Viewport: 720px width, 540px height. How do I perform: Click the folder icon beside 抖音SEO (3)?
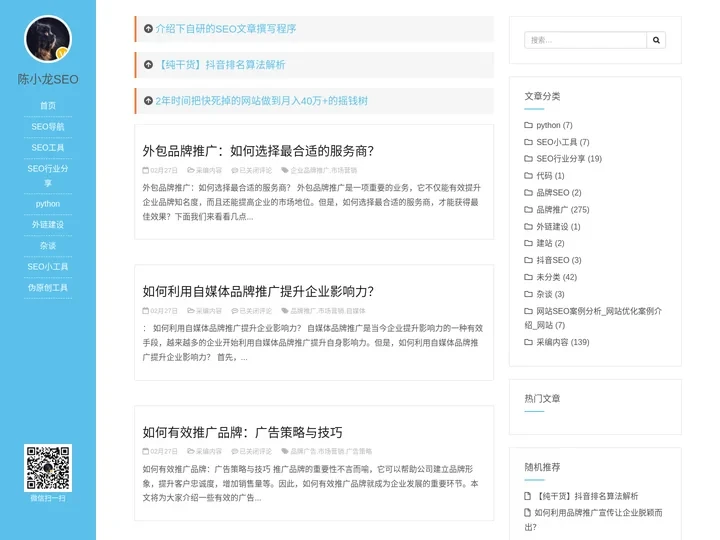[x=529, y=260]
